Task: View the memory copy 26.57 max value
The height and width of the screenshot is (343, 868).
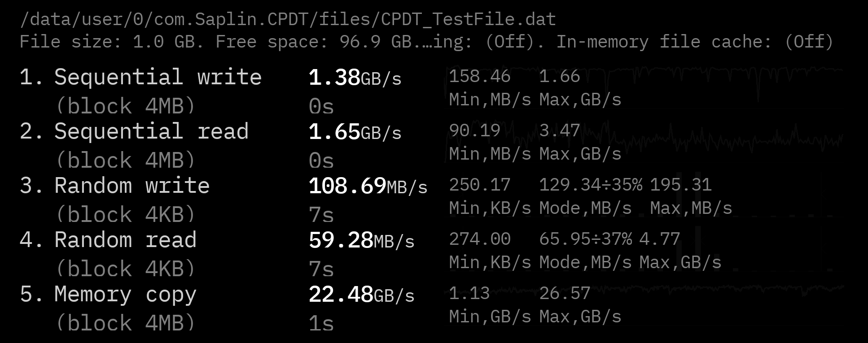Action: pyautogui.click(x=565, y=293)
